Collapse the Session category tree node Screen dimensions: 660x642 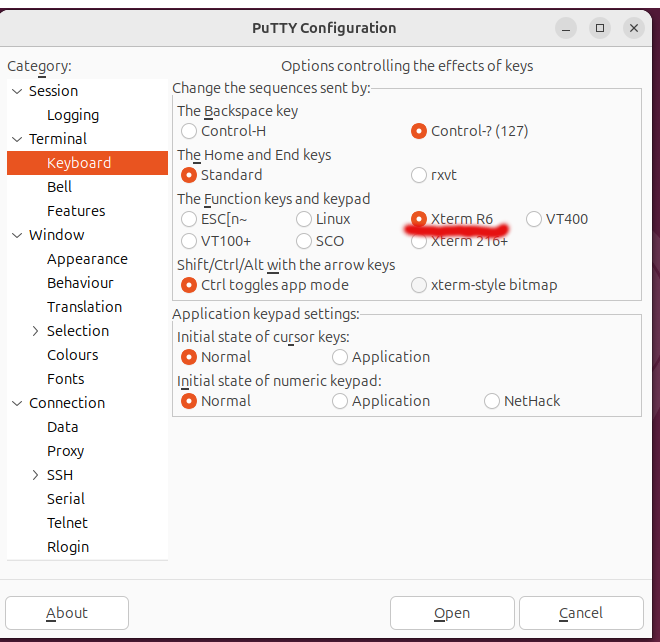[16, 91]
